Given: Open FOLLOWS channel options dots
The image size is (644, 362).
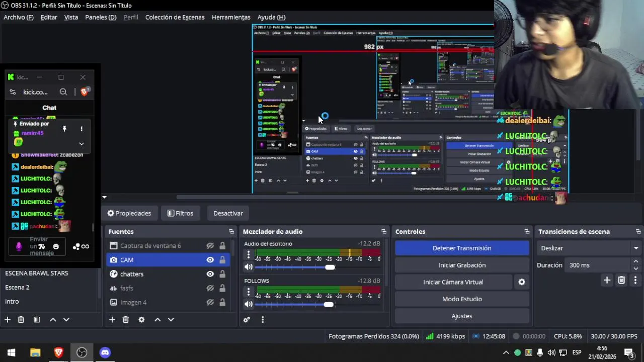Looking at the screenshot, I should (248, 292).
